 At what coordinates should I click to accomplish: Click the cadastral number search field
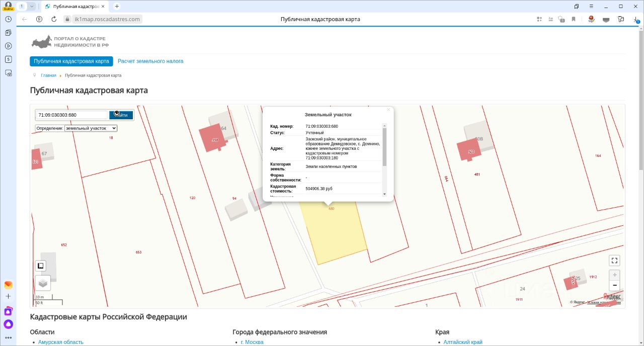[x=71, y=115]
